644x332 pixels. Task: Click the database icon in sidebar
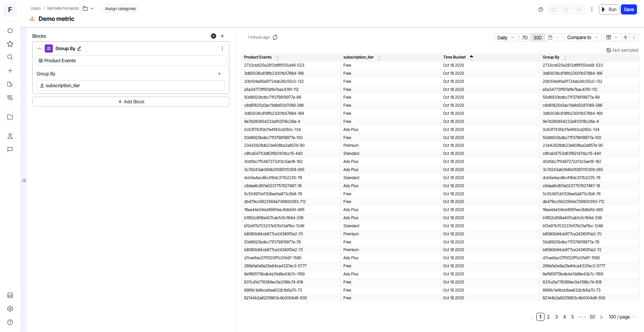(10, 295)
